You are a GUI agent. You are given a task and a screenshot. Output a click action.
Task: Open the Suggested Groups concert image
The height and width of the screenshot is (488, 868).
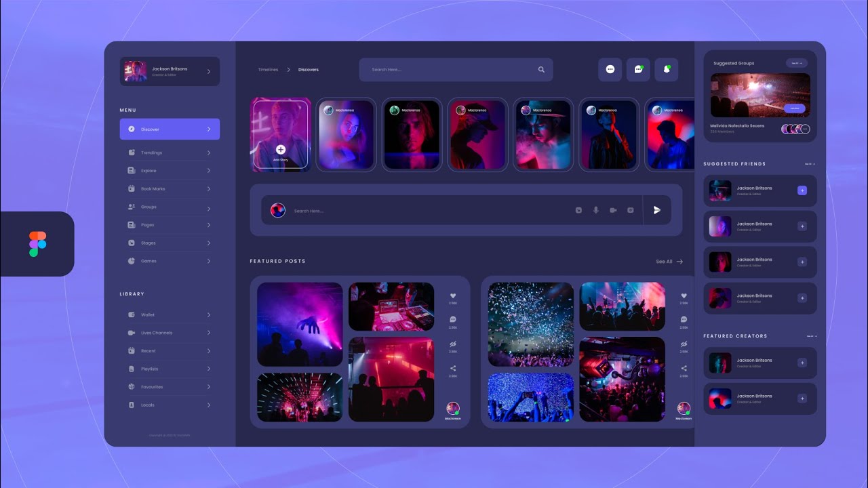click(760, 95)
